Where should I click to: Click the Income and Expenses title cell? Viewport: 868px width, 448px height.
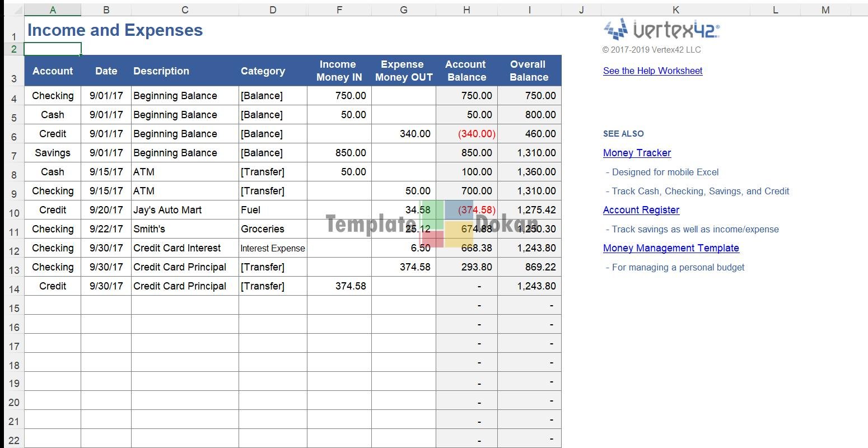click(x=115, y=30)
